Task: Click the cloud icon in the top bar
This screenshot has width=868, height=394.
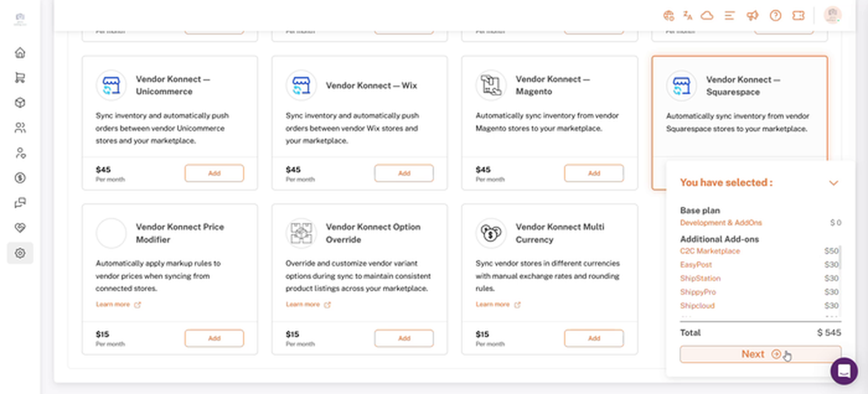Action: (x=707, y=16)
